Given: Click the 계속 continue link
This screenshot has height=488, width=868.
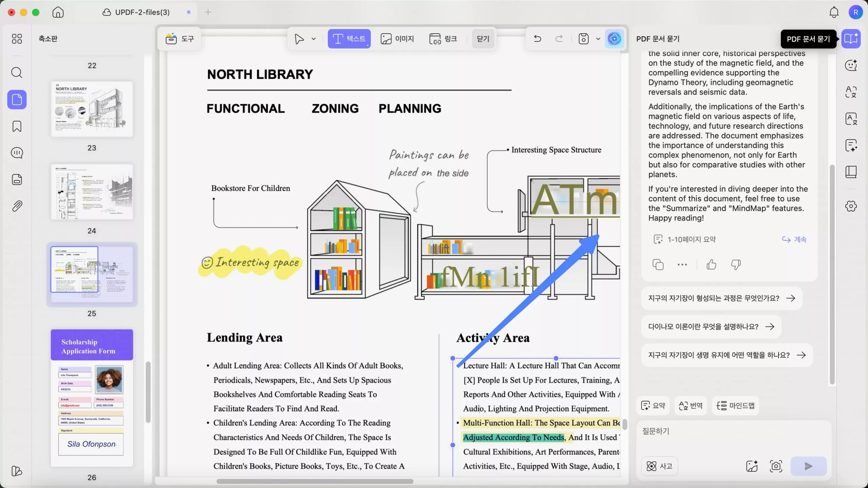Looking at the screenshot, I should (794, 239).
